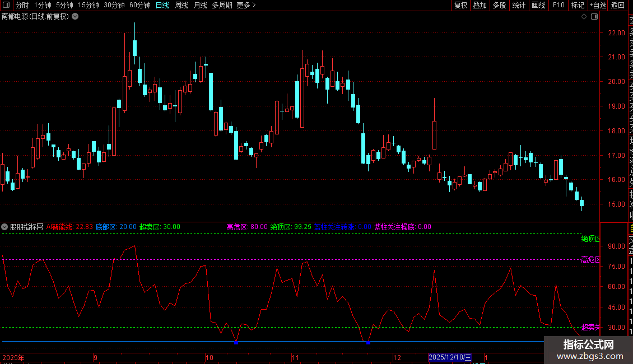Click the 高危区 label in indicator pane
The image size is (633, 364).
pyautogui.click(x=590, y=259)
